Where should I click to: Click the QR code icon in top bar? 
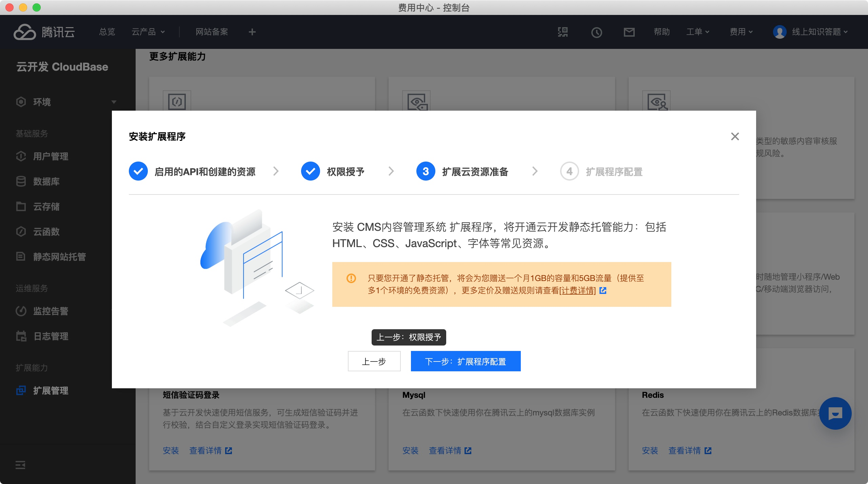pyautogui.click(x=563, y=32)
